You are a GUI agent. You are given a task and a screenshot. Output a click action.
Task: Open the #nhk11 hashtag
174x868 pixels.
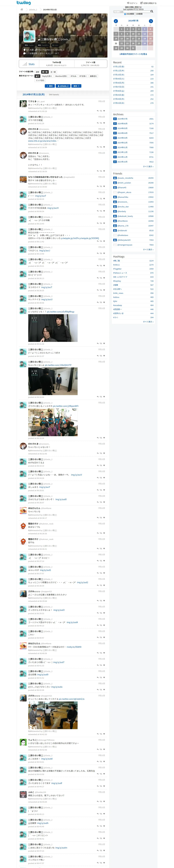coord(117,265)
